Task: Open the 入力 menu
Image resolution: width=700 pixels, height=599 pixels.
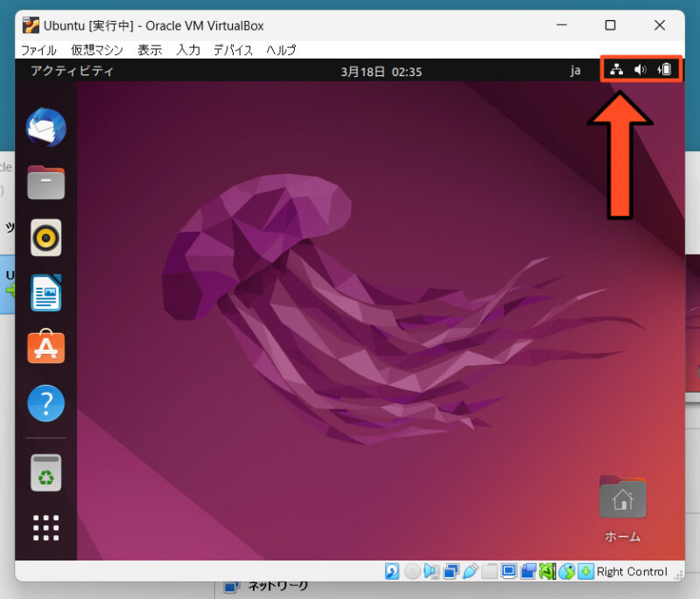Action: [188, 50]
